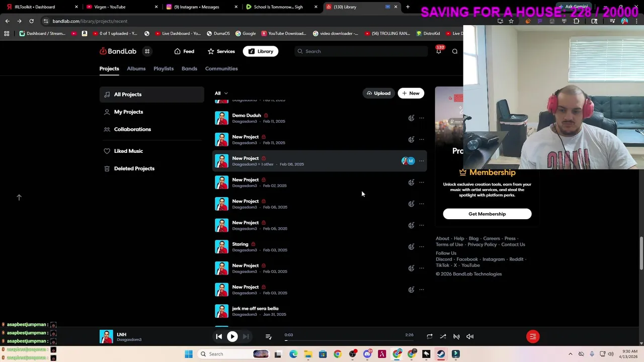The image size is (644, 362).
Task: Open the Services page
Action: (221, 51)
